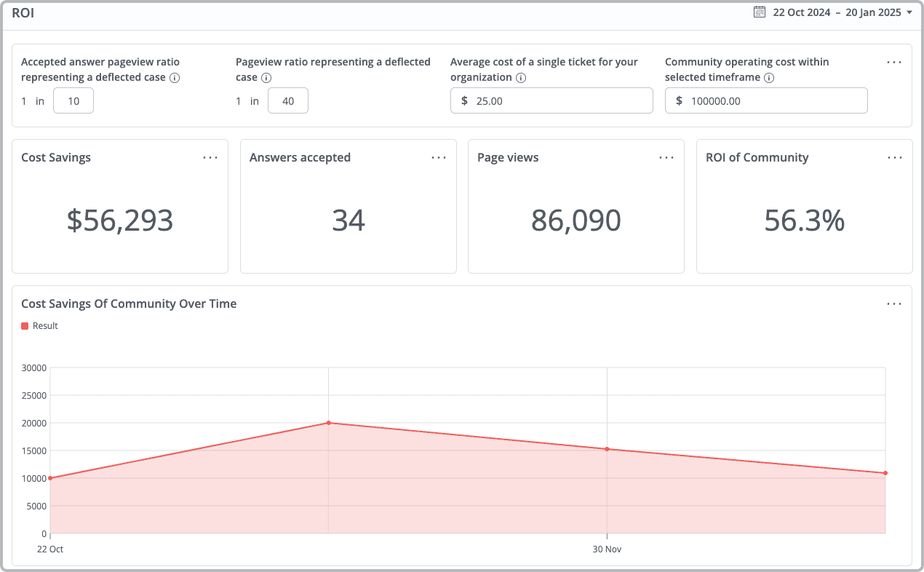This screenshot has height=572, width=924.
Task: Open the date range dropdown arrow
Action: click(909, 12)
